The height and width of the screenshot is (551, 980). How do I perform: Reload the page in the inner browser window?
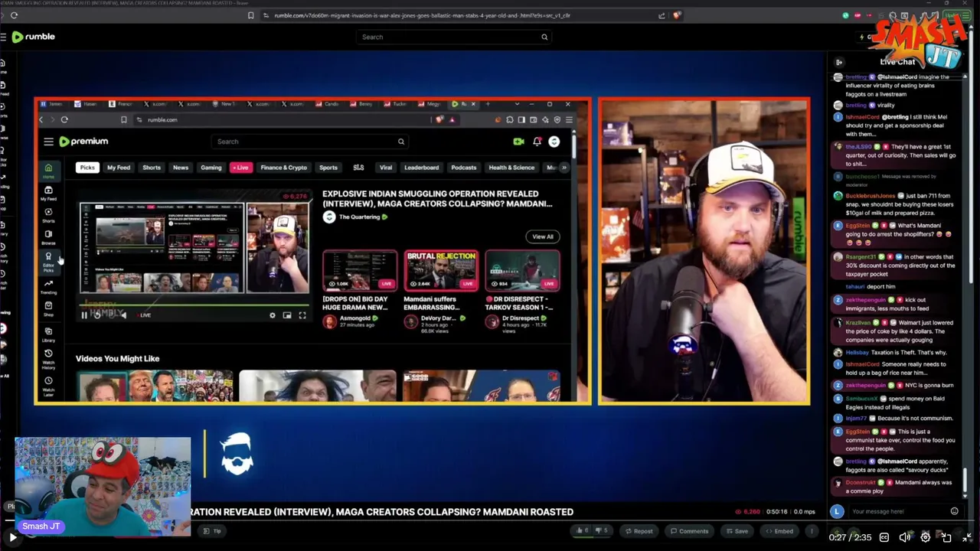[x=64, y=119]
